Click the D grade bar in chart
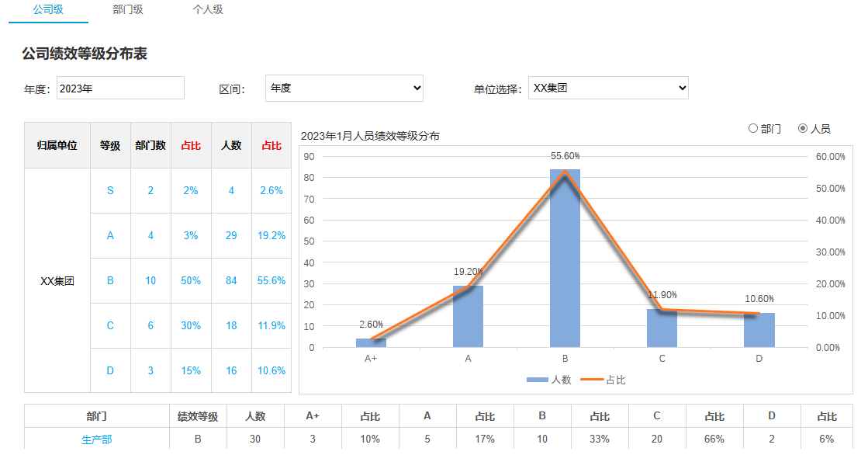Screen dimensions: 868x462 759,331
